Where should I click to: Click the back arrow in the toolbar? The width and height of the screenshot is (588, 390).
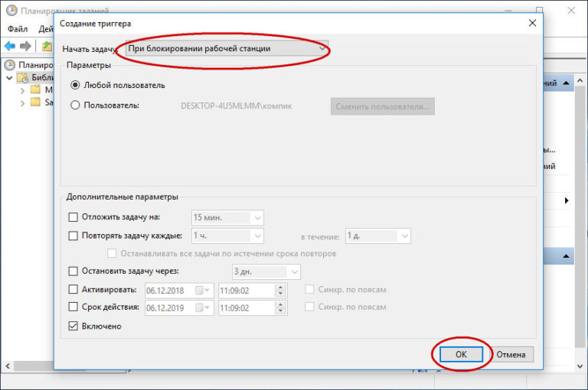coord(11,46)
